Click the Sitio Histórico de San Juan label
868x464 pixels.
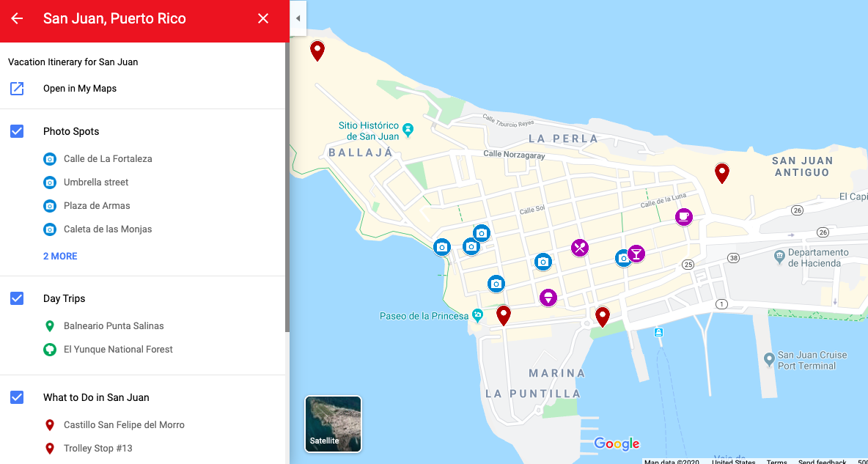369,131
